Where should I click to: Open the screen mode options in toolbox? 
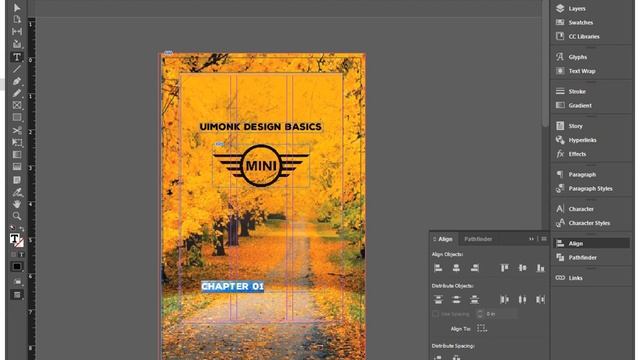[17, 295]
